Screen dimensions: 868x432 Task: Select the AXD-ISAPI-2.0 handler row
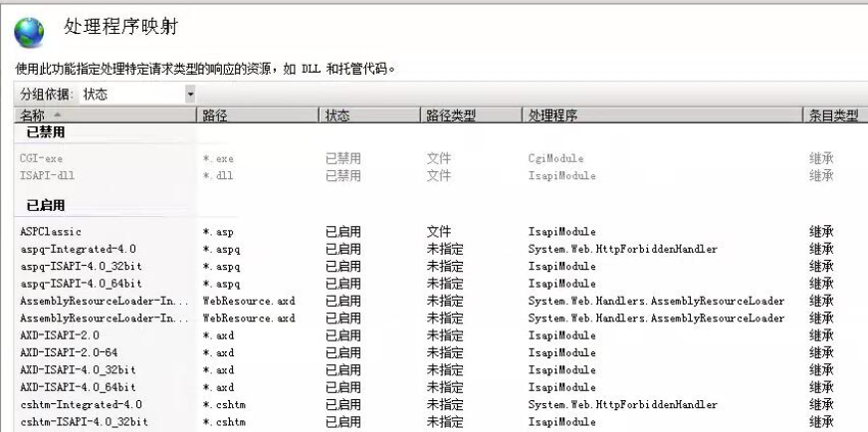point(60,335)
